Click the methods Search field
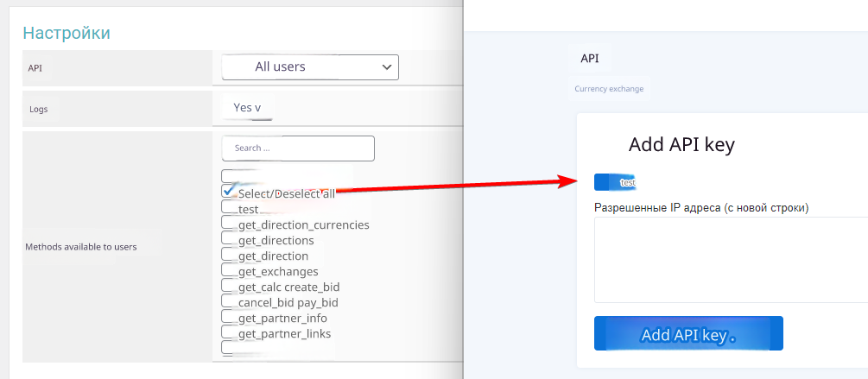Image resolution: width=868 pixels, height=379 pixels. tap(298, 148)
